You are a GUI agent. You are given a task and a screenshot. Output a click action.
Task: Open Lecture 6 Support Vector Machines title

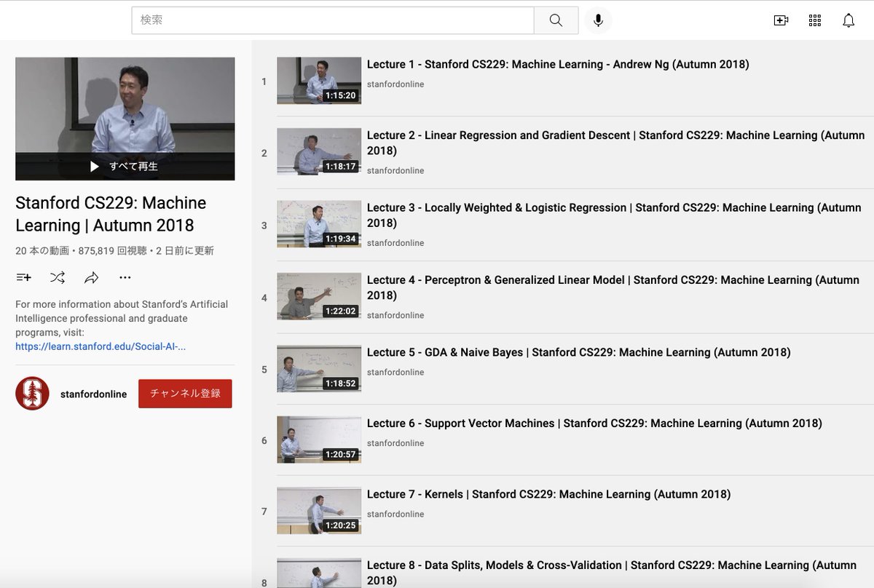[x=594, y=423]
